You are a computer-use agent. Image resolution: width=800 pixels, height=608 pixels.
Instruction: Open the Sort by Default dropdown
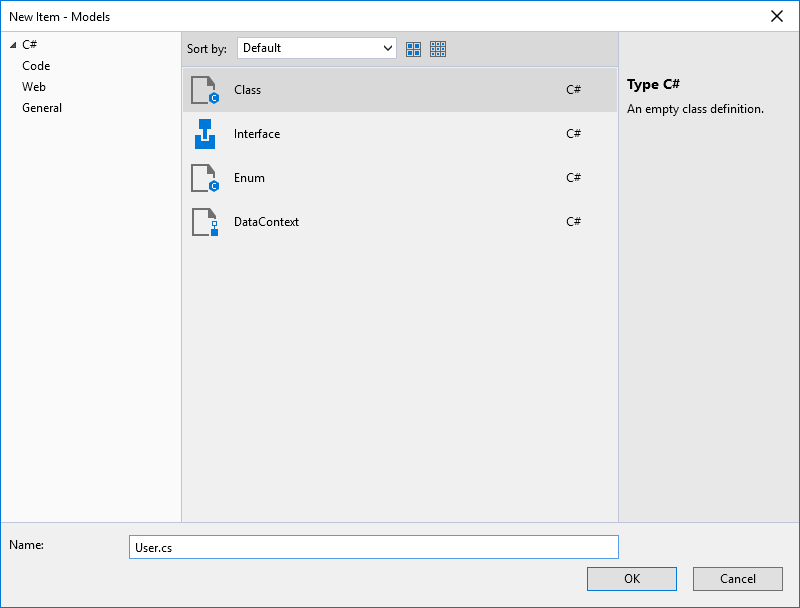317,48
